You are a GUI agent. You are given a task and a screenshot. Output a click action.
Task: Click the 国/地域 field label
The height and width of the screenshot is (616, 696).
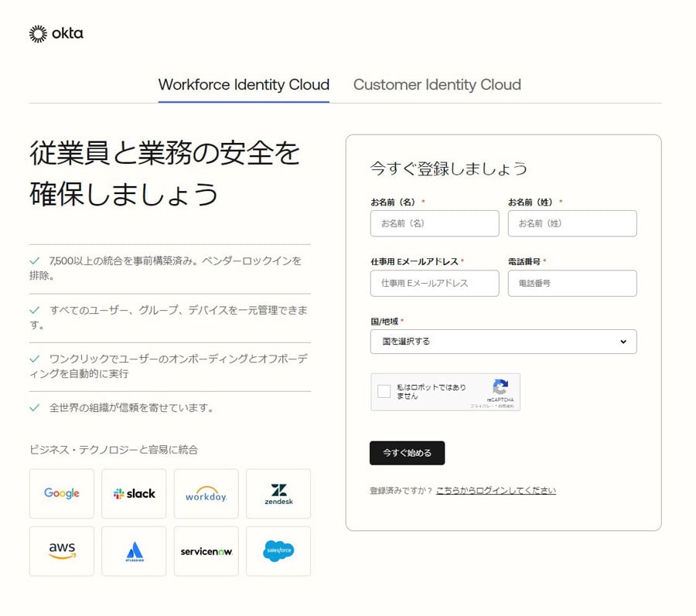[x=384, y=322]
